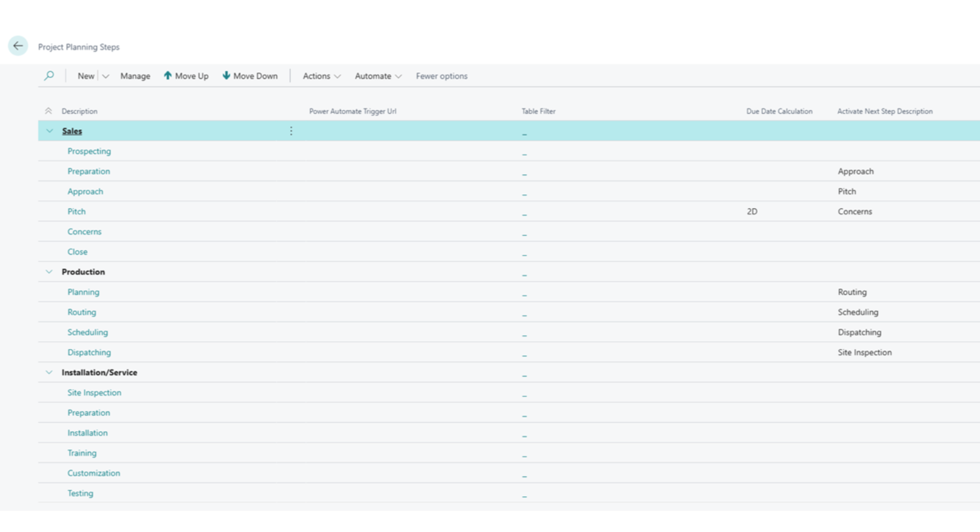The width and height of the screenshot is (980, 532).
Task: Expand the Automate menu
Action: coord(378,76)
